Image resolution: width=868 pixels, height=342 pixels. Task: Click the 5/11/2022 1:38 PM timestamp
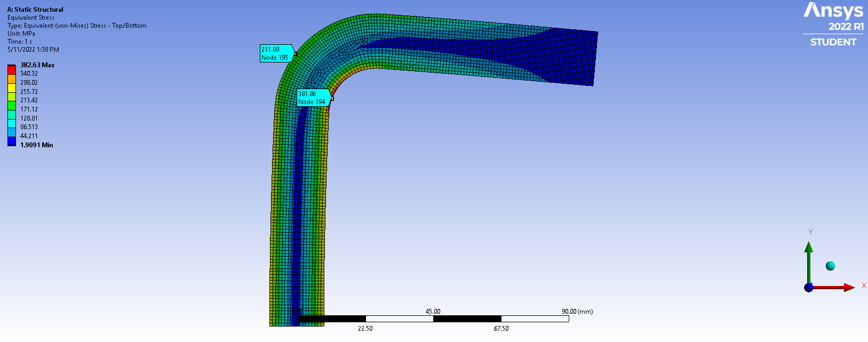(x=33, y=50)
